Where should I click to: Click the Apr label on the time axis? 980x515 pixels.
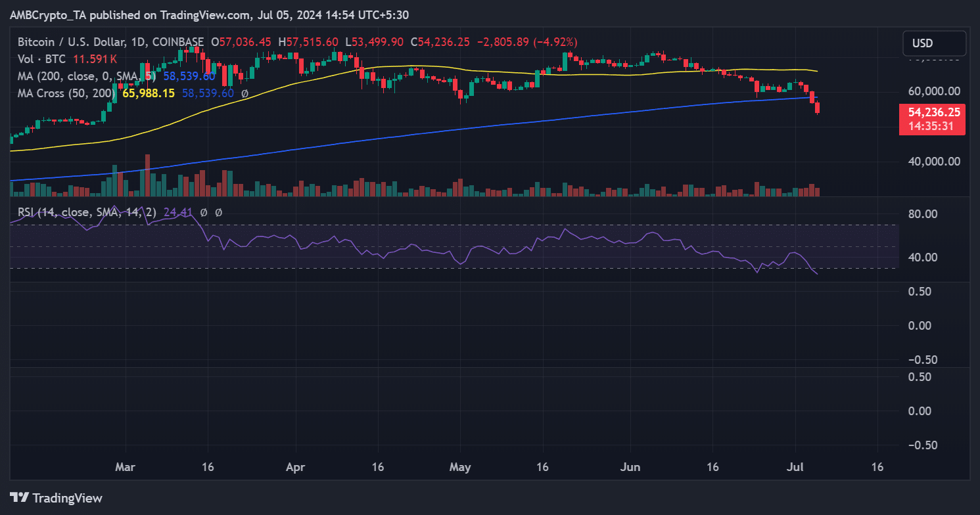click(295, 467)
